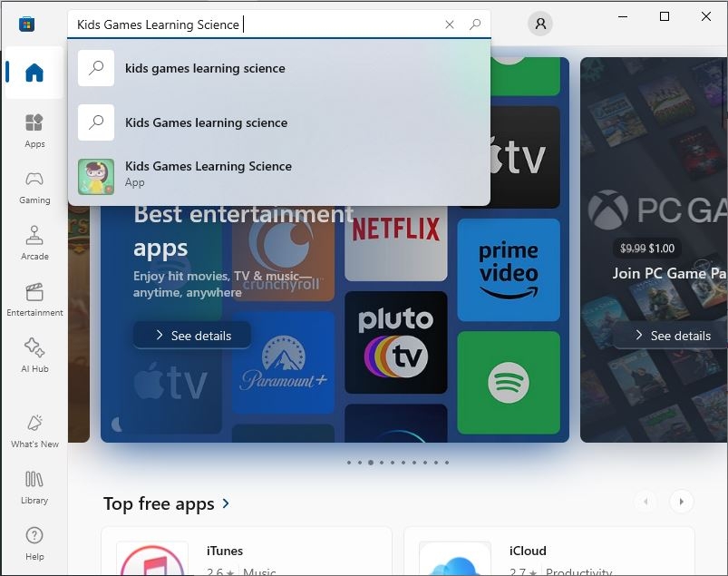Open the Pluto TV tile
728x576 pixels.
point(396,342)
